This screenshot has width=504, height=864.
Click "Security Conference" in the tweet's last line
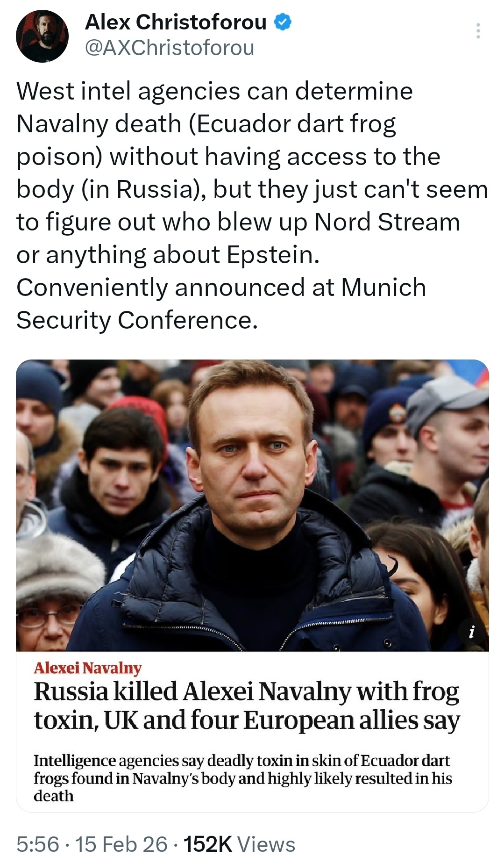[136, 320]
